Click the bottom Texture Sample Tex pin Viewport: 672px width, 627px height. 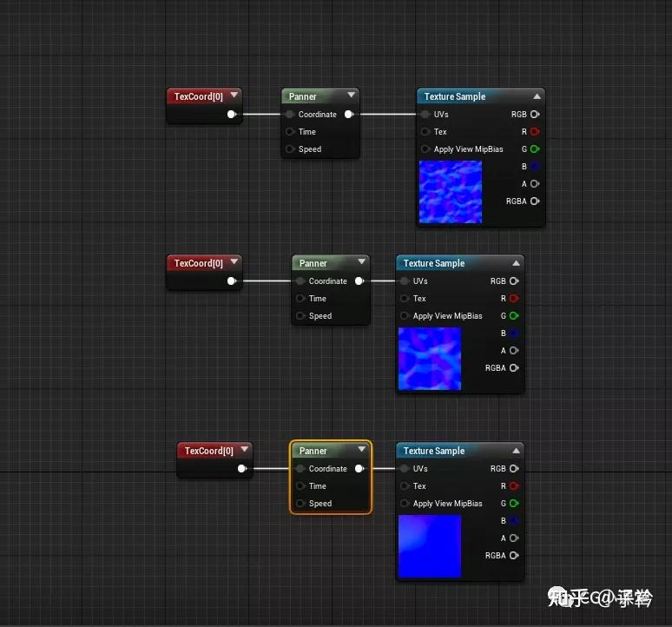[x=404, y=486]
